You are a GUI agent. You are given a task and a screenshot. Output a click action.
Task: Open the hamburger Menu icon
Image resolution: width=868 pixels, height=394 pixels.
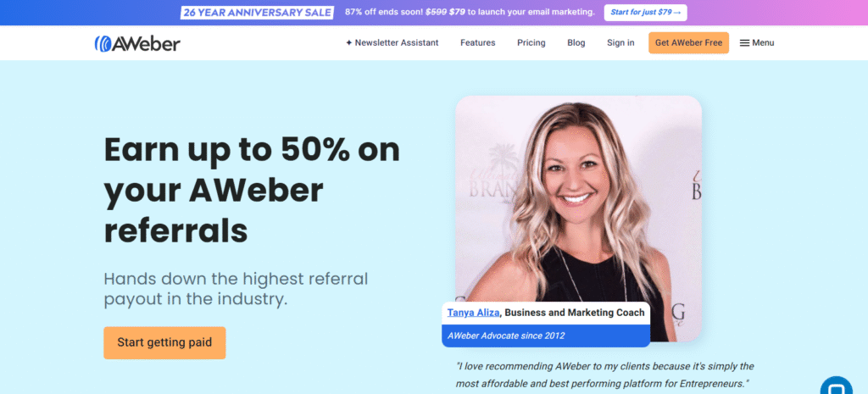pyautogui.click(x=744, y=42)
